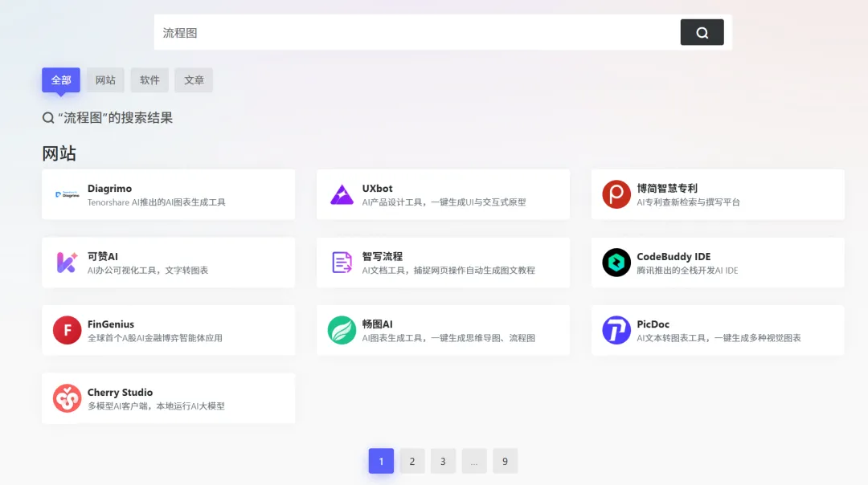Click the search field containing 流程图
The width and height of the screenshot is (868, 485).
[417, 33]
